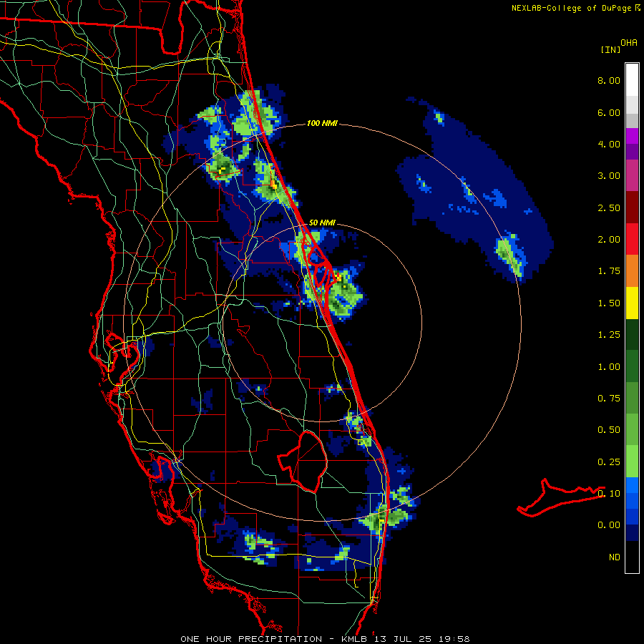Click the 0.50 scale value

(609, 430)
